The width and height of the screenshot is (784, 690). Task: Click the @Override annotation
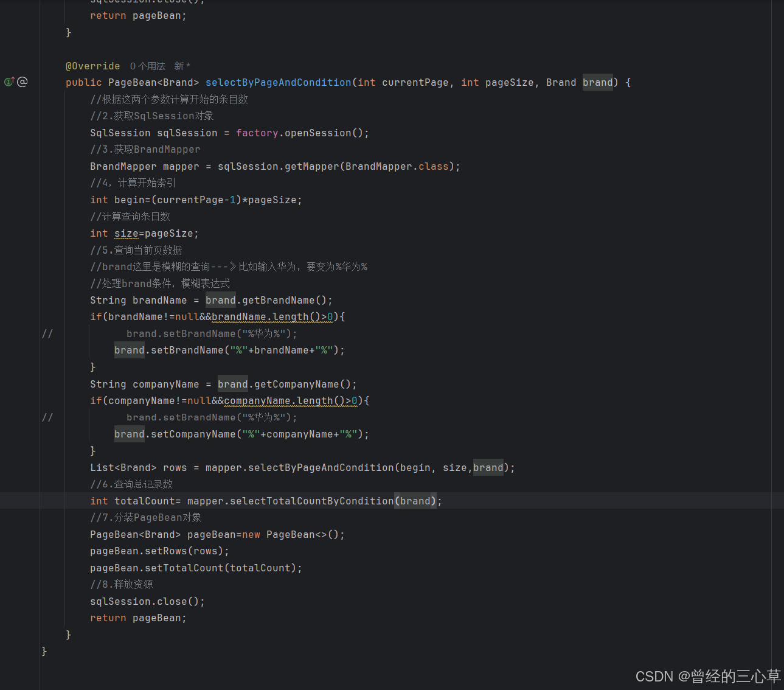93,66
